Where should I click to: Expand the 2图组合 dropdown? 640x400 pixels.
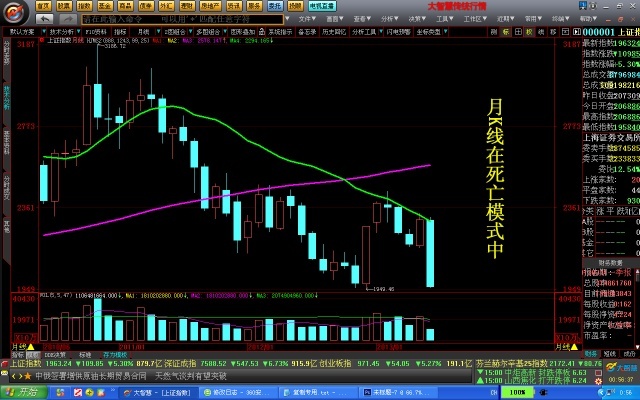pyautogui.click(x=190, y=31)
